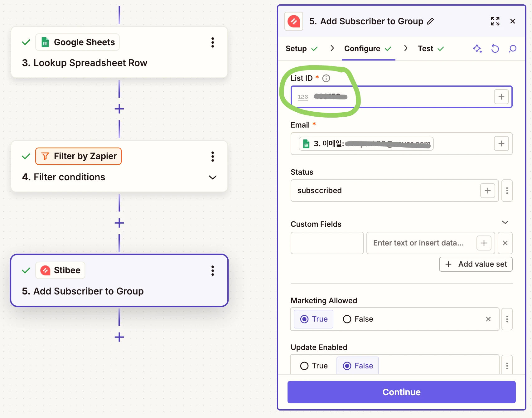Add a step below Stibee action
Screen dimensions: 532x418
click(x=119, y=337)
